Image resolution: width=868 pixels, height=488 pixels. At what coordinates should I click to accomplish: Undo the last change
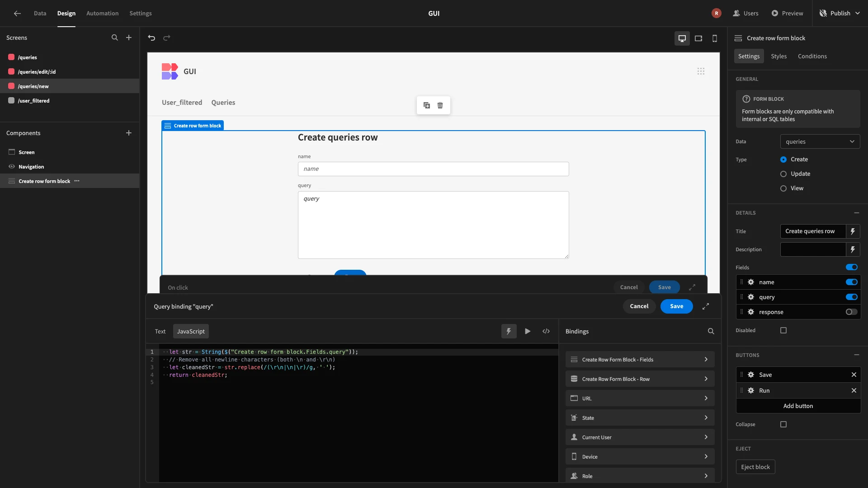tap(151, 38)
